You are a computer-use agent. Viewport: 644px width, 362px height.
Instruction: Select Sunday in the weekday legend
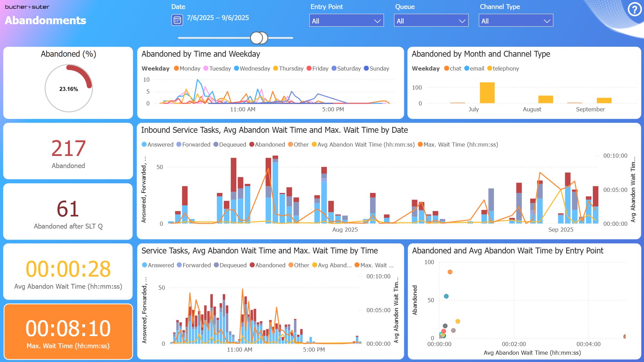(x=377, y=68)
